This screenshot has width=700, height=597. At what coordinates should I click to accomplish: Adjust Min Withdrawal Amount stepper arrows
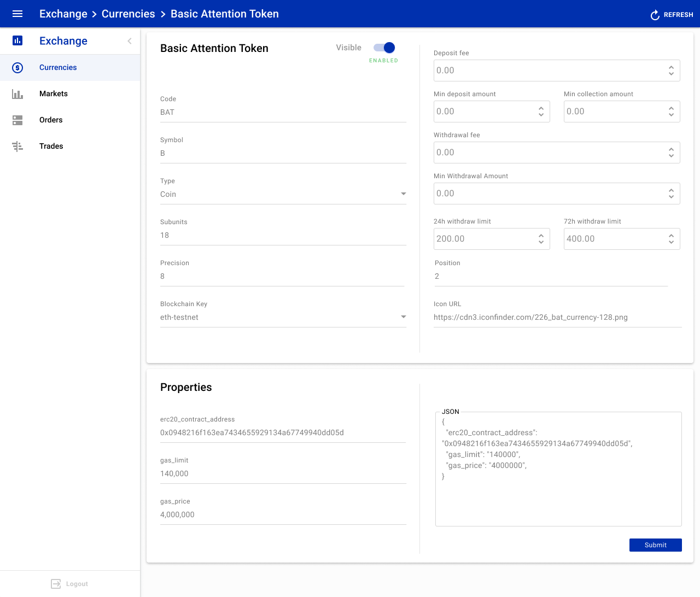(671, 194)
